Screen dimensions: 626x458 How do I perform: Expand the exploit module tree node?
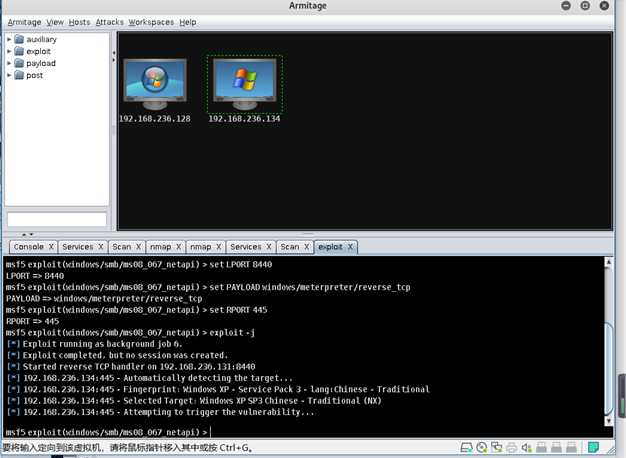tap(9, 52)
